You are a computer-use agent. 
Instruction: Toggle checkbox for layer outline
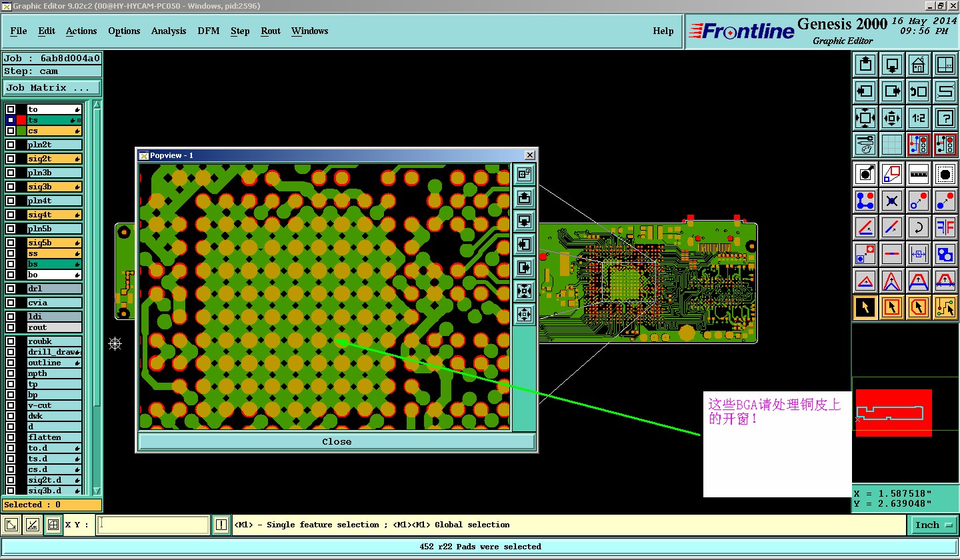11,363
